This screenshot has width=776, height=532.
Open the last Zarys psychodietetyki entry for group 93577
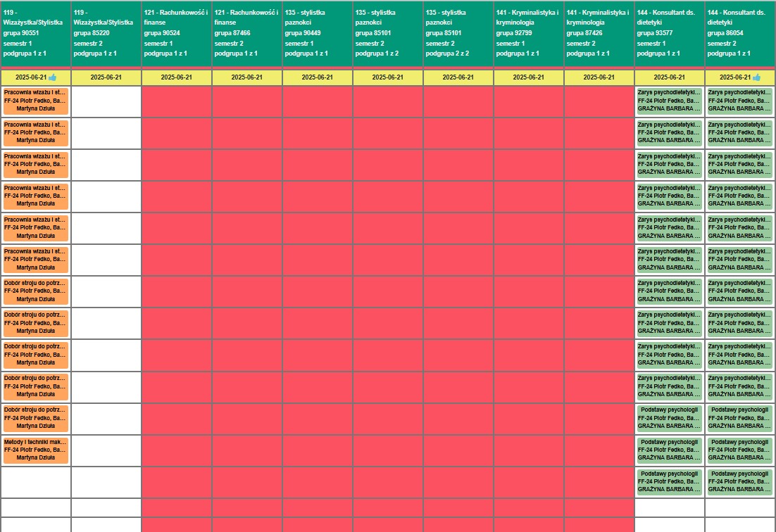click(669, 386)
